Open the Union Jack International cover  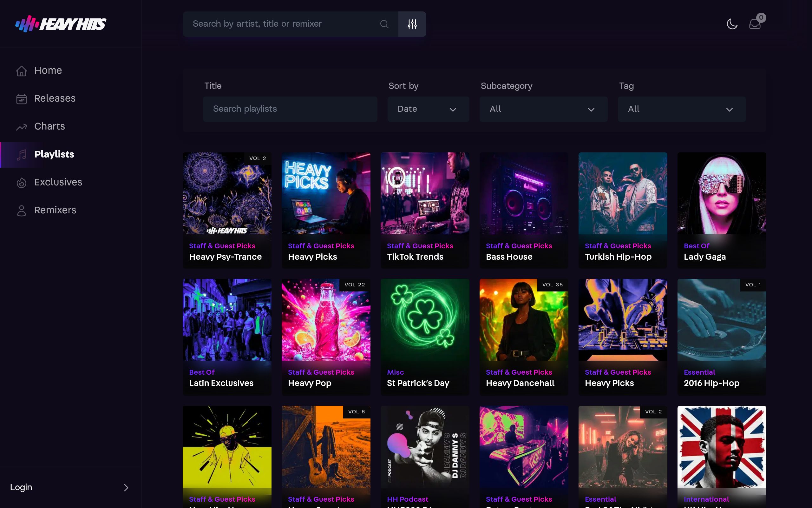coord(721,447)
